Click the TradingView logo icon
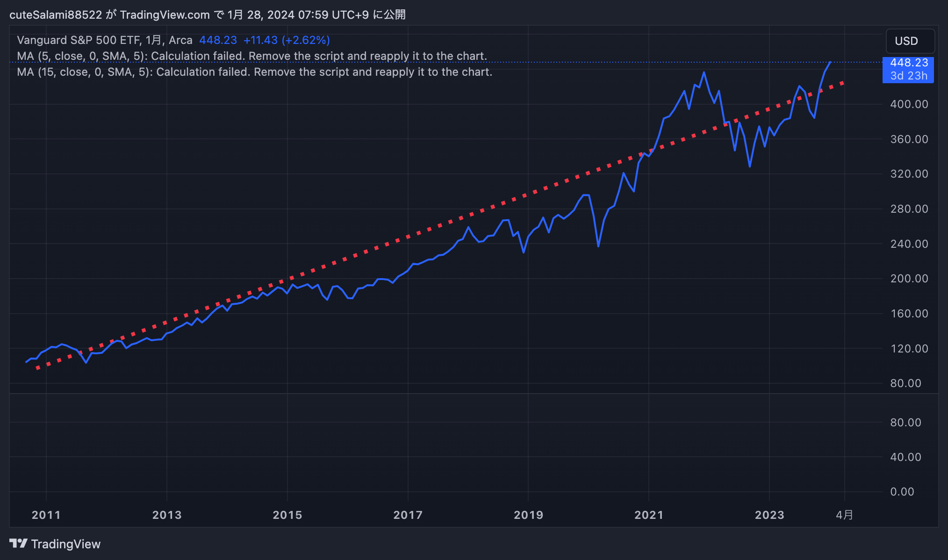948x560 pixels. pyautogui.click(x=18, y=544)
